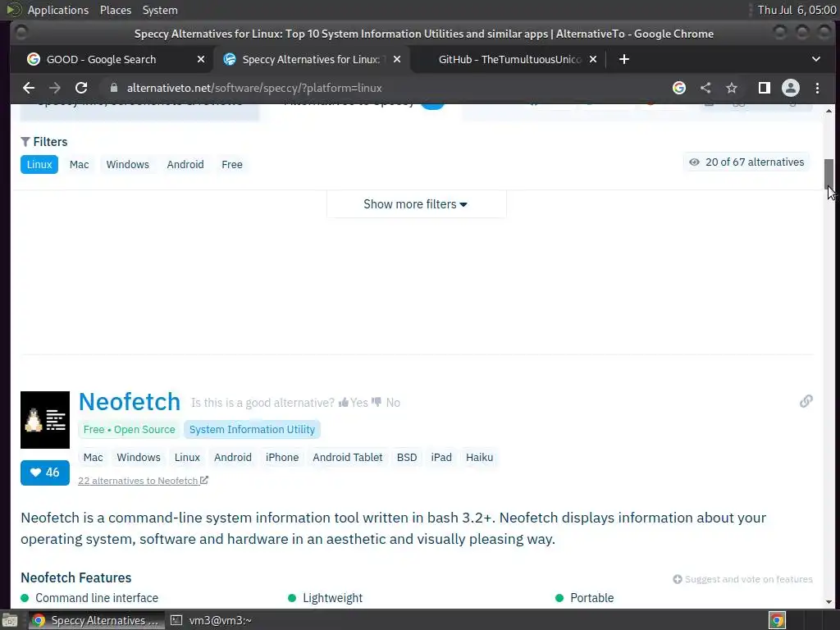This screenshot has width=840, height=630.
Task: Click the page vertical scrollbar thumb
Action: pos(829,174)
